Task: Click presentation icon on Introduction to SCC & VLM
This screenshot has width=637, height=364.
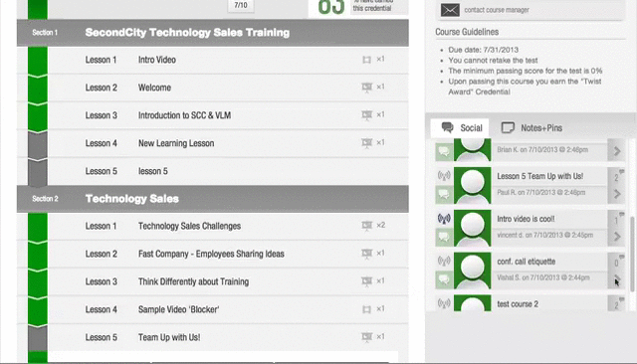Action: [367, 115]
